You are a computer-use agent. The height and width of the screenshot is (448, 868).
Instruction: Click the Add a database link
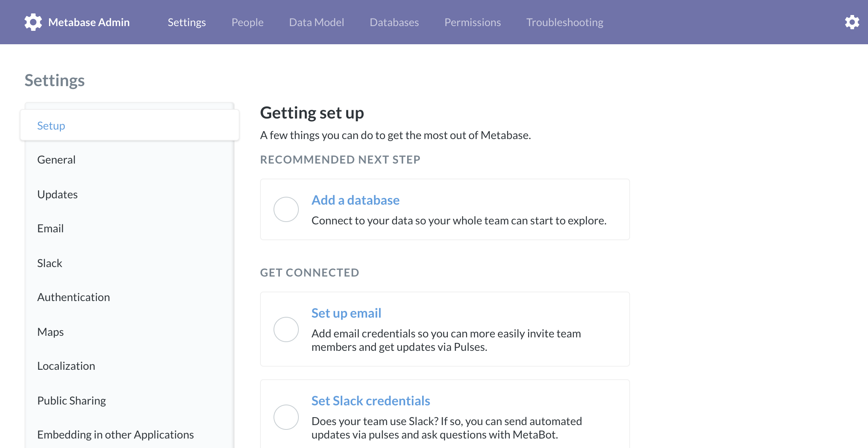click(x=355, y=200)
